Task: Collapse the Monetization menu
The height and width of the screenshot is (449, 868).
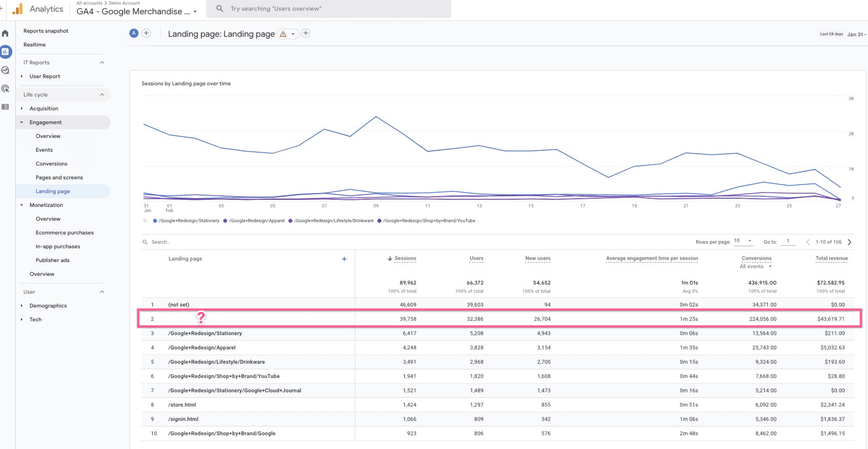Action: pos(21,205)
